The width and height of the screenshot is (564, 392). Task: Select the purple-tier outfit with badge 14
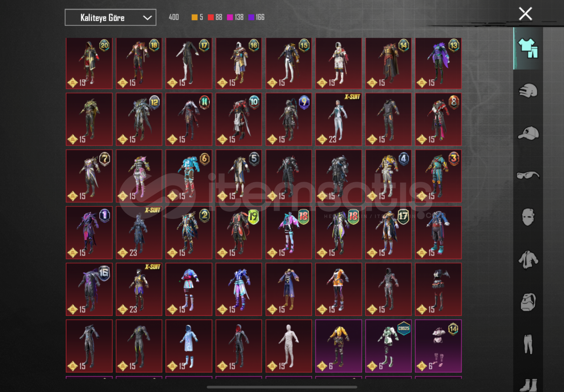tap(438, 346)
